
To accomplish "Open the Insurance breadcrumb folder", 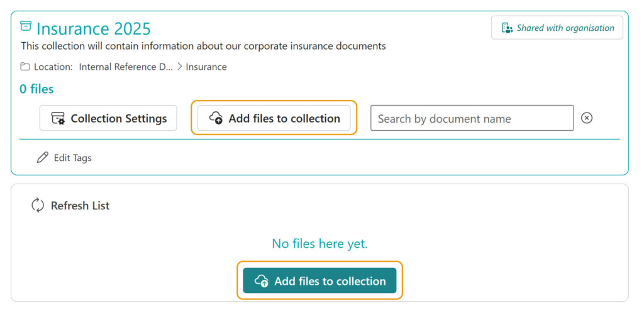I will coord(206,67).
